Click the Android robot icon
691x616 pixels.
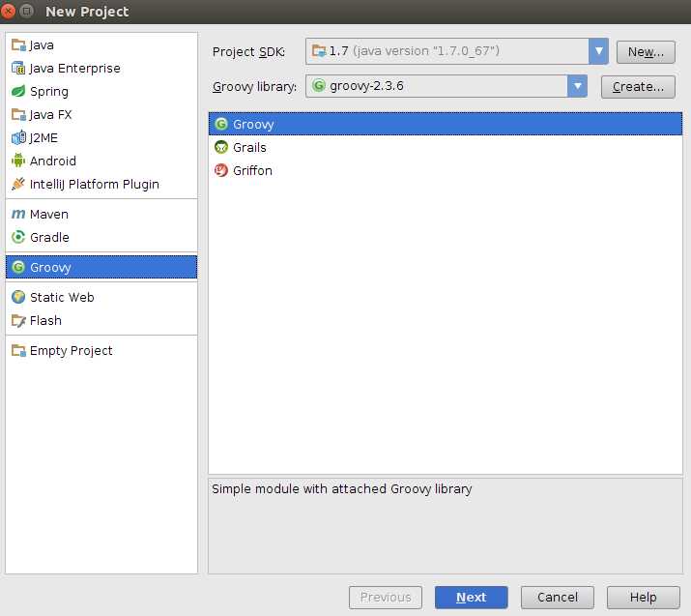[18, 161]
